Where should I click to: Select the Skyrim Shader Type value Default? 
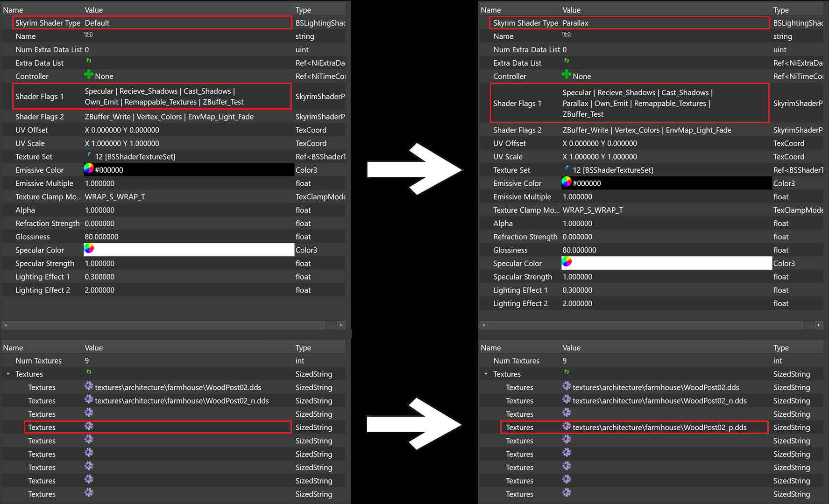97,23
